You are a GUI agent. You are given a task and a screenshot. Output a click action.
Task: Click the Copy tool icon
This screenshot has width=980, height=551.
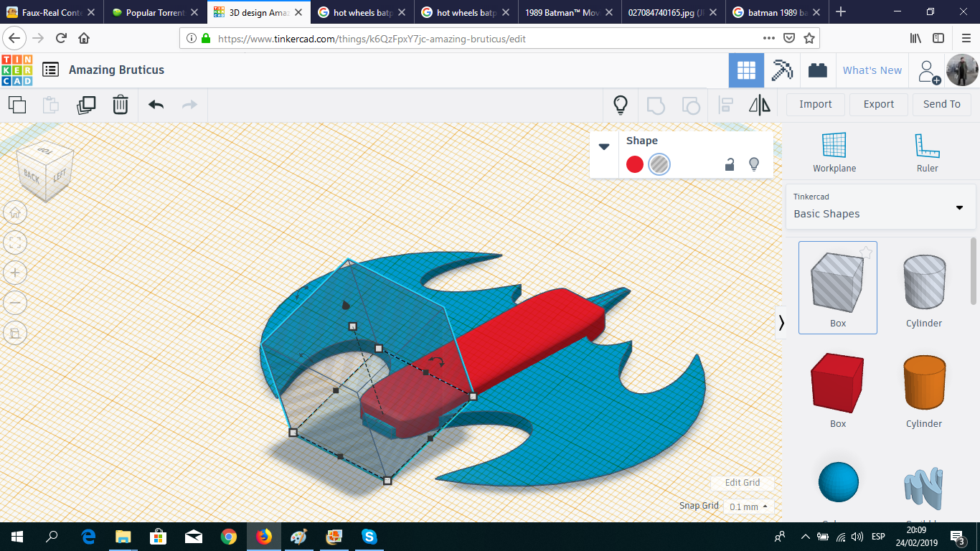click(x=17, y=105)
